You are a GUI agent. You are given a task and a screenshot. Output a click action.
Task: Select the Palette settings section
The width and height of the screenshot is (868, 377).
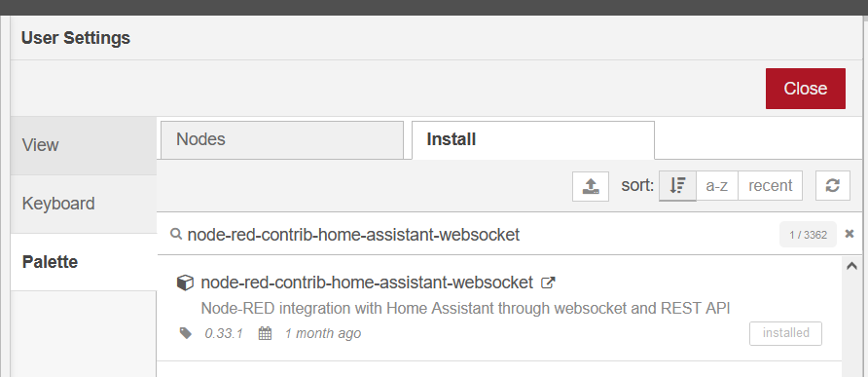[83, 262]
